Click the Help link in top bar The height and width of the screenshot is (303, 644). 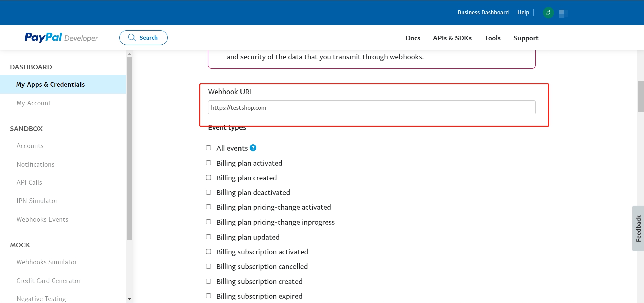click(523, 12)
